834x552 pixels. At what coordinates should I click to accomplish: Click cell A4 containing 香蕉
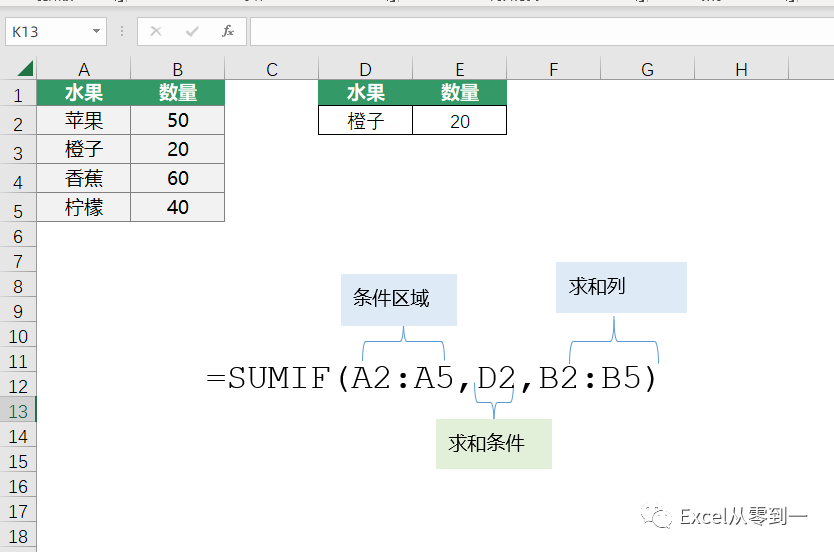[84, 178]
